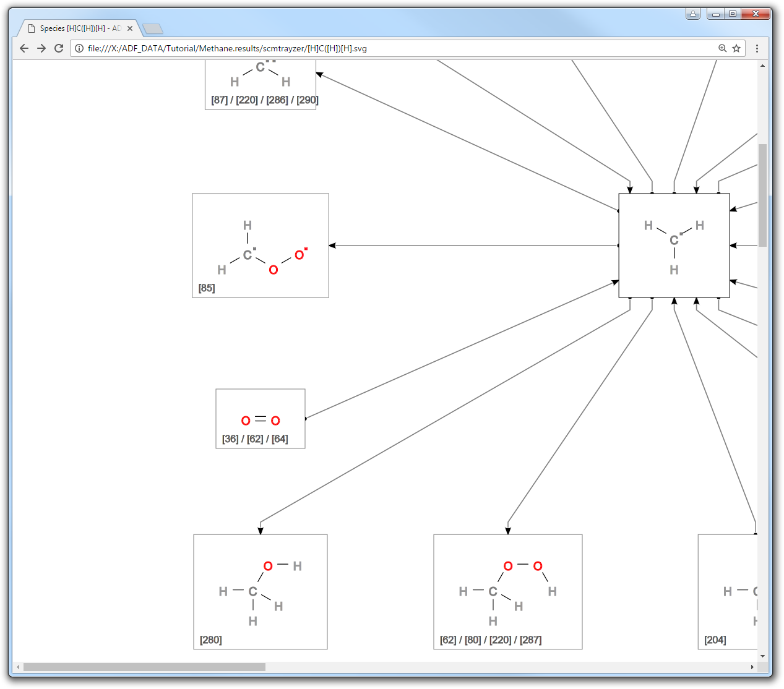Click the carbon atom in the central CH3 box
The width and height of the screenshot is (784, 689).
674,240
